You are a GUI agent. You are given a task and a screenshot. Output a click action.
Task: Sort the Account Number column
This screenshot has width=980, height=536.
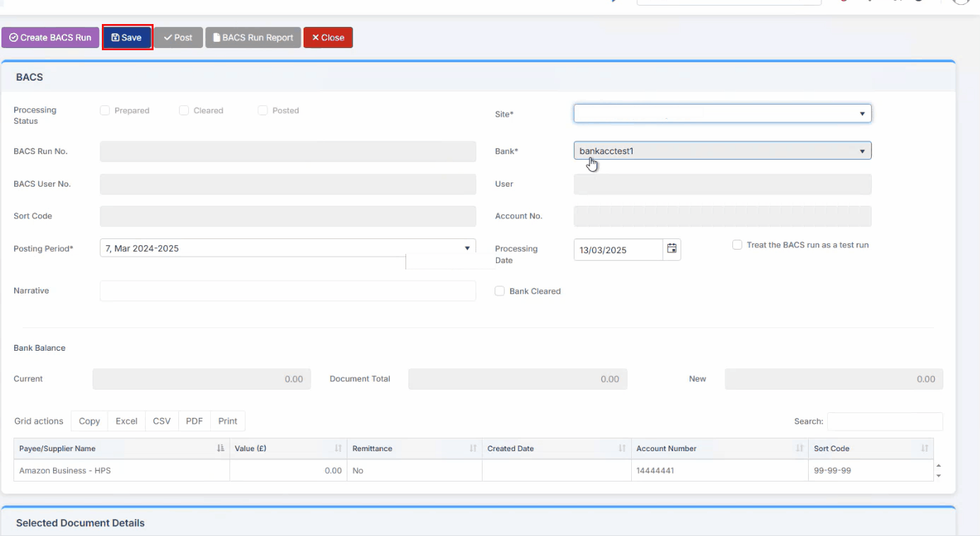(x=800, y=448)
